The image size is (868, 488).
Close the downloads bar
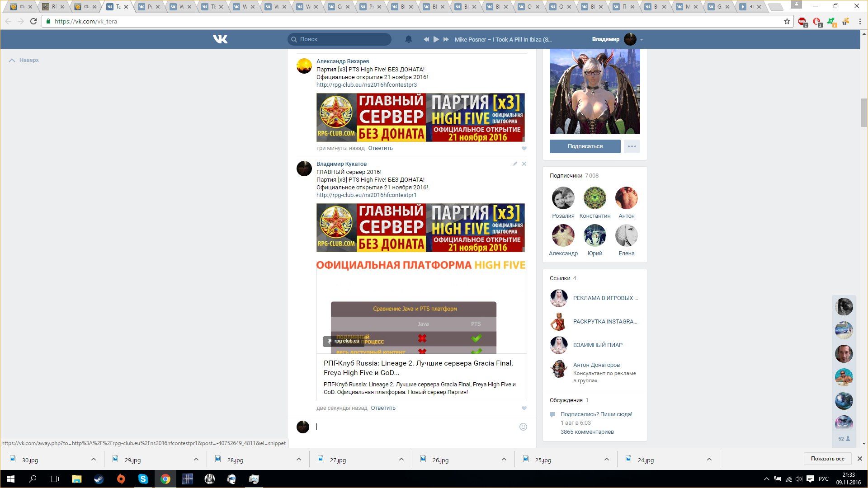pyautogui.click(x=859, y=459)
